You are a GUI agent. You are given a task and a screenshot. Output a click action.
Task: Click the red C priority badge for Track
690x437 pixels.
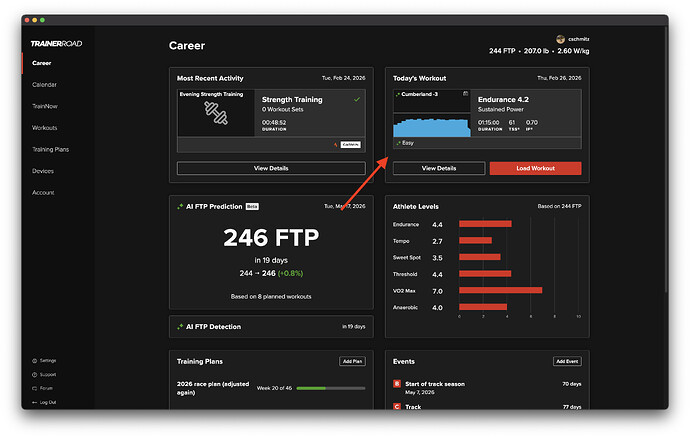(x=396, y=407)
